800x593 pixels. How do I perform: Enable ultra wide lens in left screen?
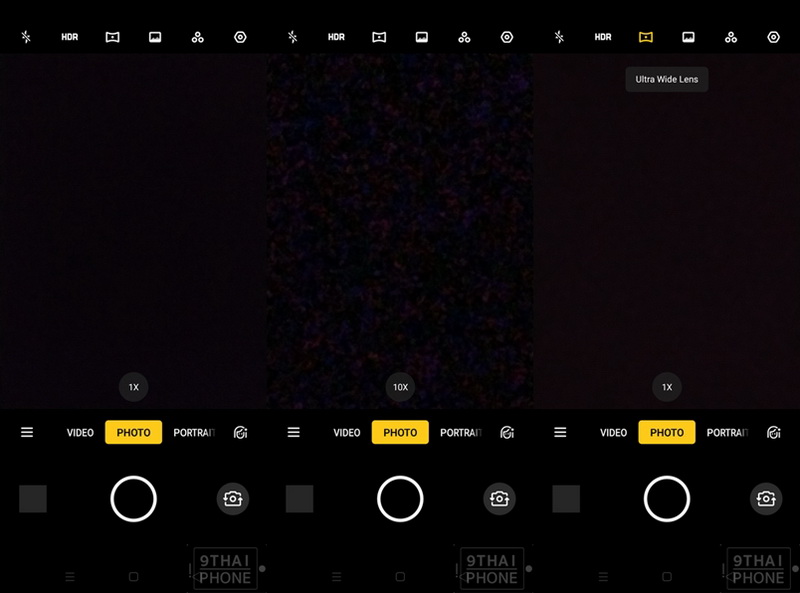coord(112,37)
